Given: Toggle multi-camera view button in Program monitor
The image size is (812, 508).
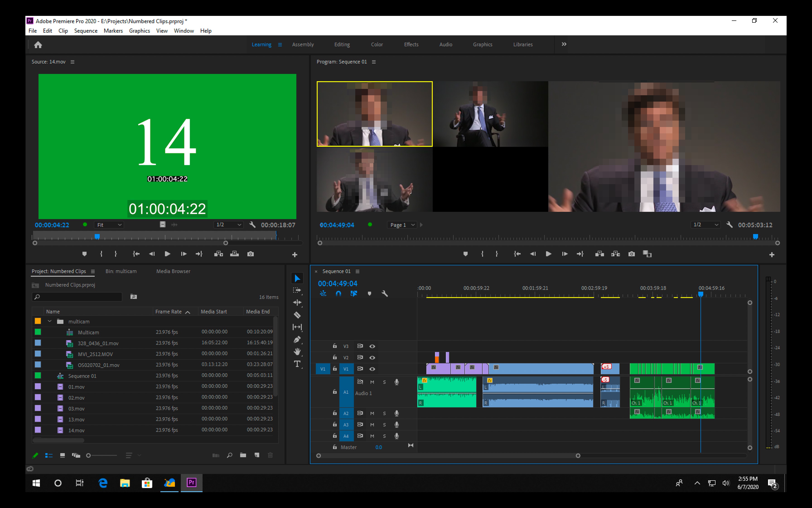Looking at the screenshot, I should (x=647, y=254).
